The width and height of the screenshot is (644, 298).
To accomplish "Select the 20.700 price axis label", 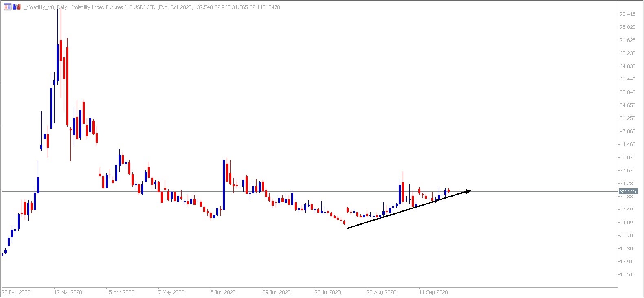I will point(627,236).
